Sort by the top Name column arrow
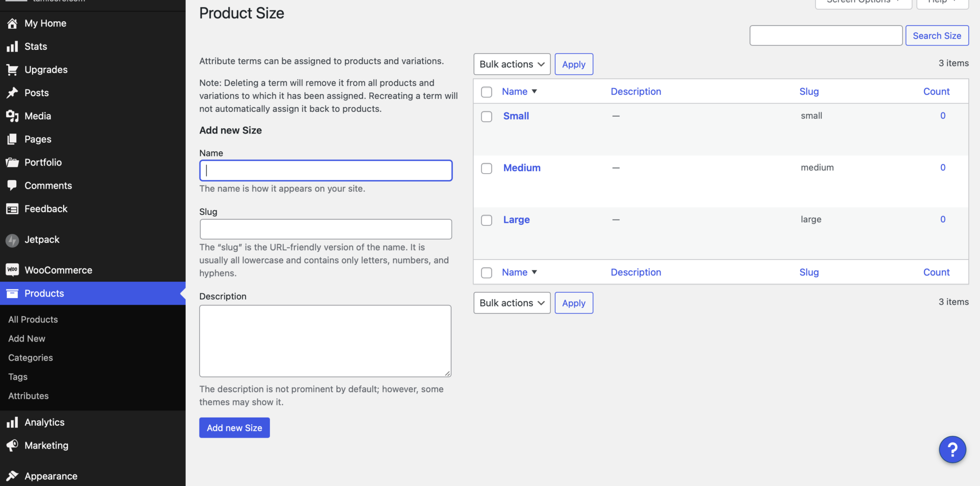Image resolution: width=980 pixels, height=486 pixels. pyautogui.click(x=535, y=91)
